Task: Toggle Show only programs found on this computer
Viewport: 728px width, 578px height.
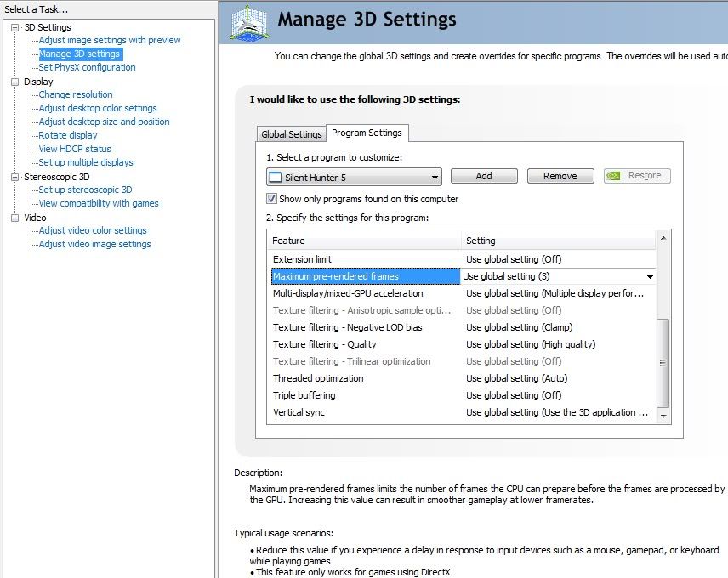Action: coord(271,199)
